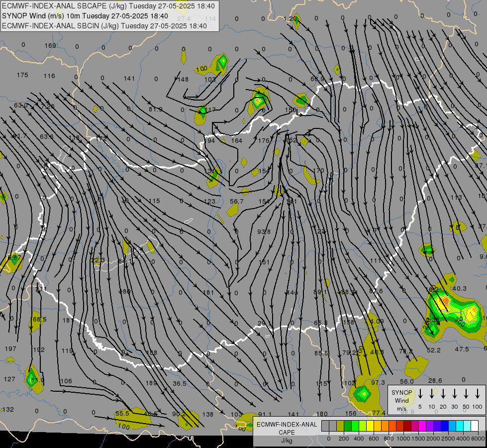Click the map value 123
487x448 pixels.
tap(209, 202)
